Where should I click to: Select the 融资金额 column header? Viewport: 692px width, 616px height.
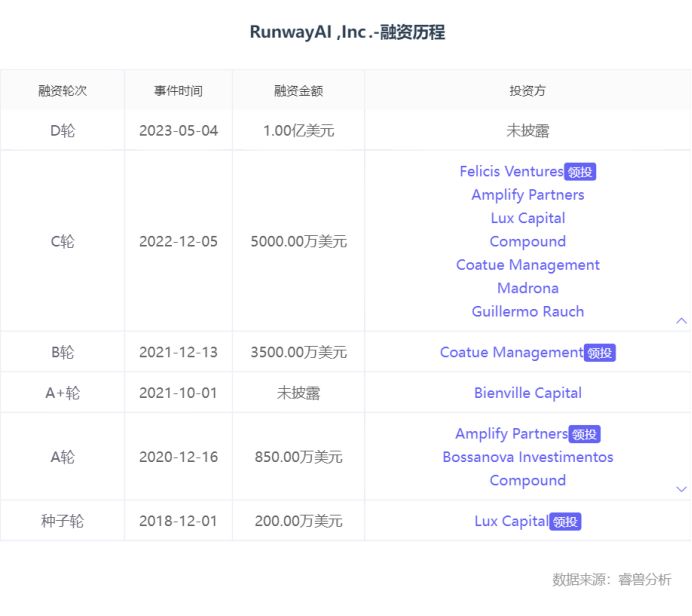(298, 90)
